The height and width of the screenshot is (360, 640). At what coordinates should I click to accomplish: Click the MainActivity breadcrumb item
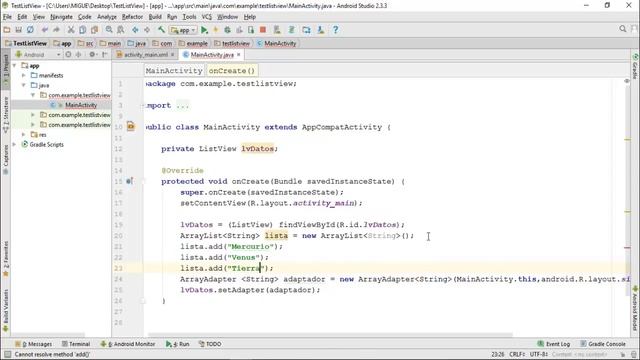276,43
